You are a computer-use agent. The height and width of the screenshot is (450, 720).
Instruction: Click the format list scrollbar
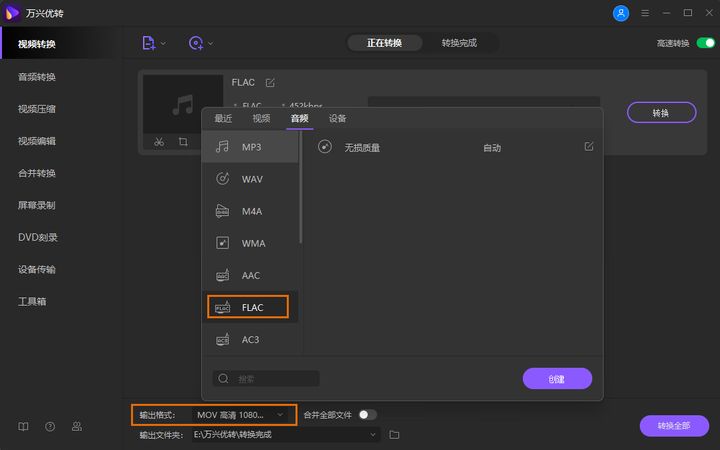301,187
